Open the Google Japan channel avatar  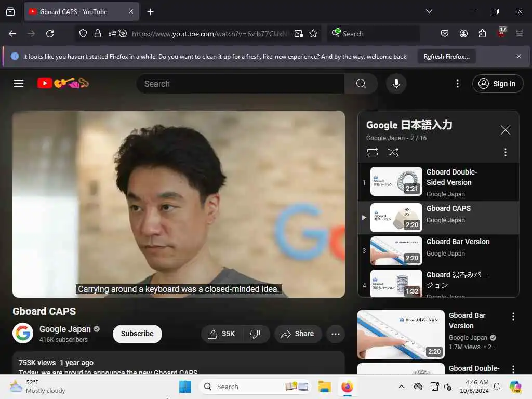23,333
